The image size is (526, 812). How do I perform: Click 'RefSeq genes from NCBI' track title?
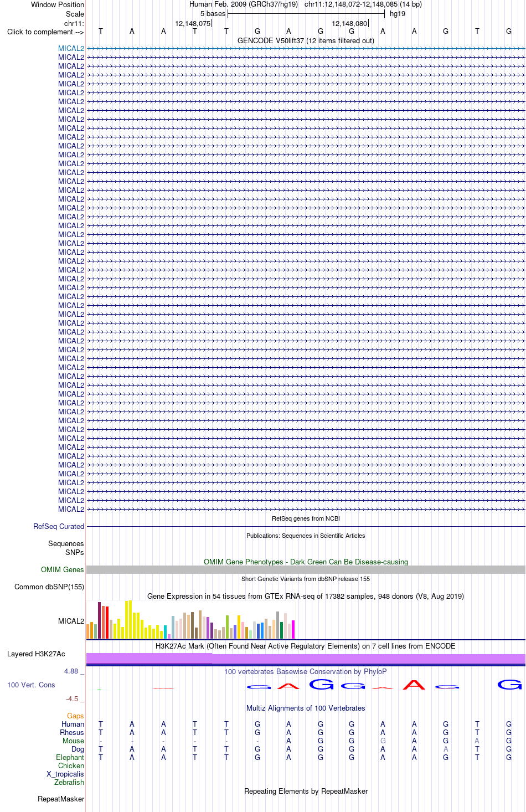(306, 518)
